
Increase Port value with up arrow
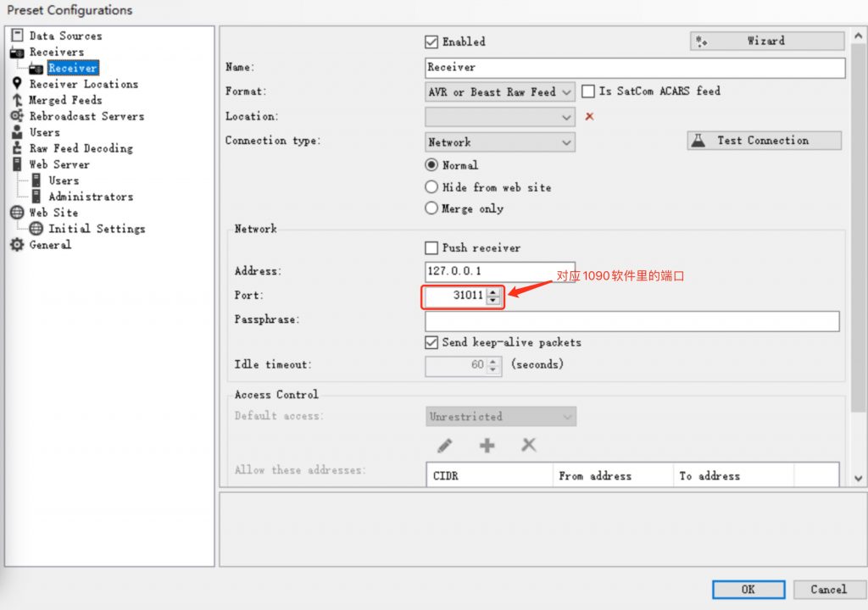click(493, 291)
